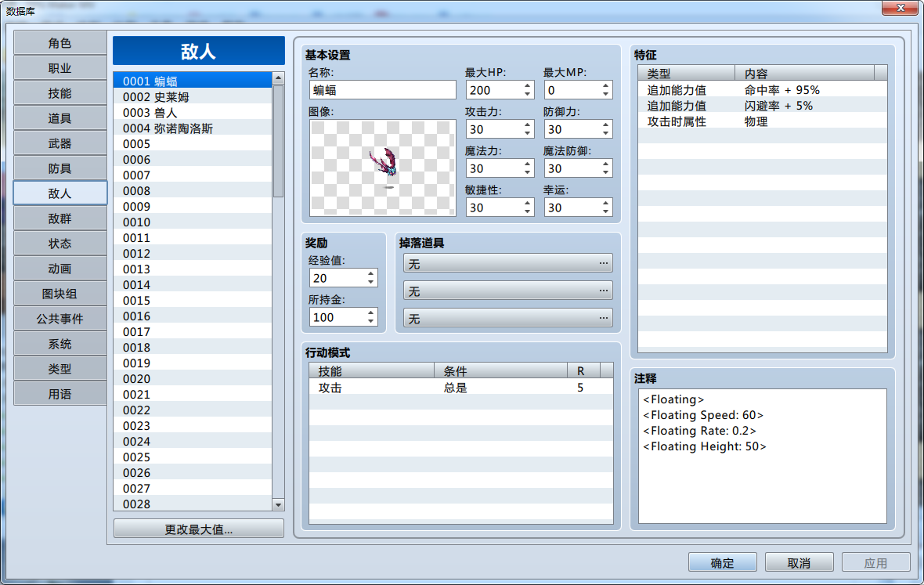Open the 武器 database tab
Viewport: 924px width, 585px height.
pyautogui.click(x=60, y=143)
